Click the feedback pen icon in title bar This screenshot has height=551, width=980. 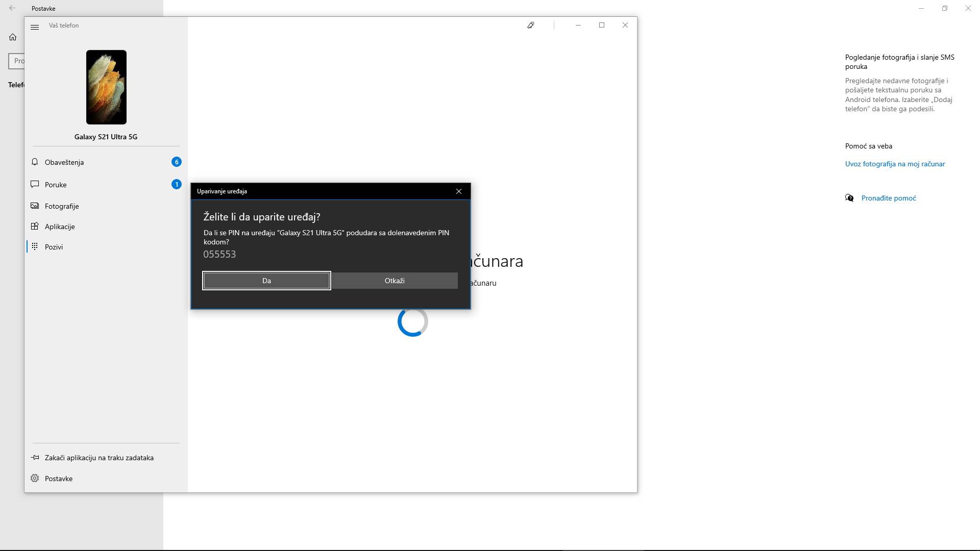pyautogui.click(x=531, y=24)
